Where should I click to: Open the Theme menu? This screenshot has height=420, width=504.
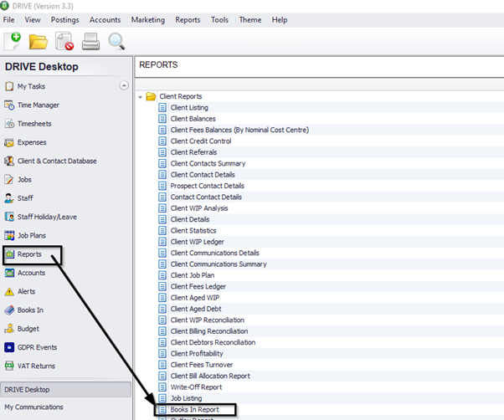[x=250, y=20]
